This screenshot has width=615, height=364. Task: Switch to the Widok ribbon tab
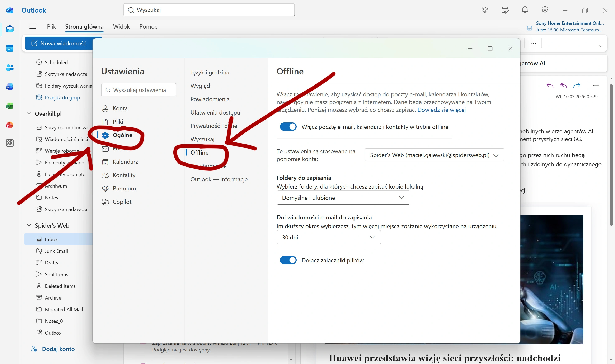coord(121,26)
